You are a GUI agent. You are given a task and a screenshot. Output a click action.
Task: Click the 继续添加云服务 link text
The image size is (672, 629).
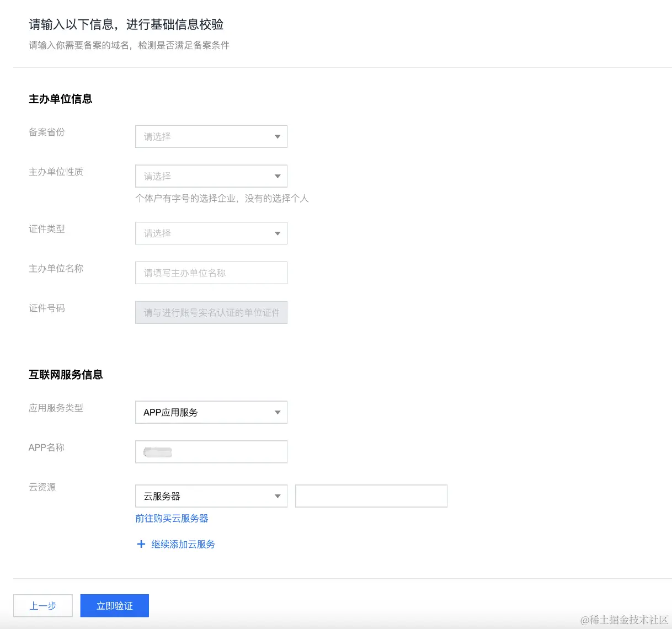[x=183, y=544]
